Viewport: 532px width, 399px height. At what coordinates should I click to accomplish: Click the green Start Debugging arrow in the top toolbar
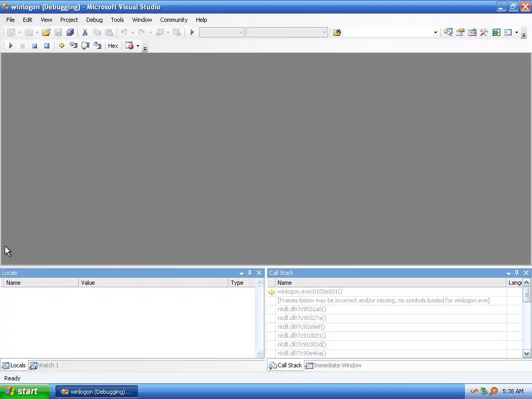(x=192, y=33)
